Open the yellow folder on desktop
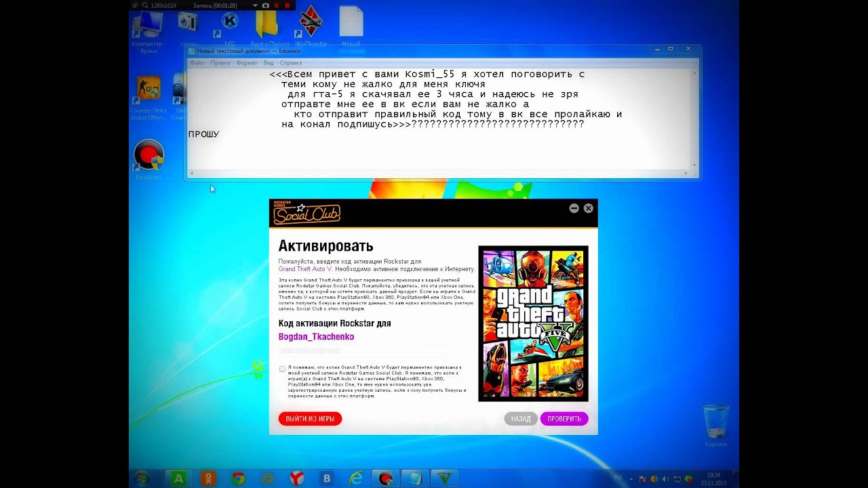 (269, 24)
